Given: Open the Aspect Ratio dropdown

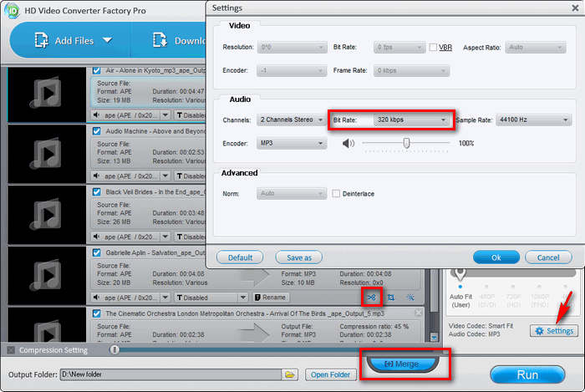Looking at the screenshot, I should (536, 47).
